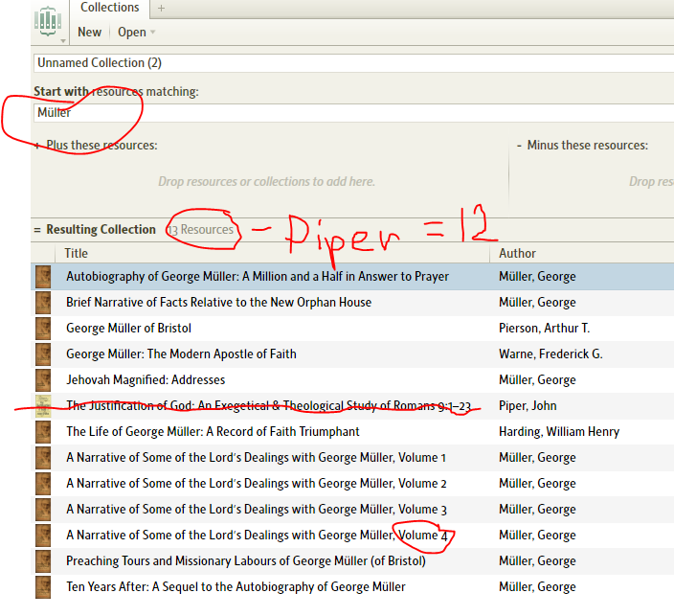Select the Collections tab
The width and height of the screenshot is (674, 616).
(x=109, y=8)
